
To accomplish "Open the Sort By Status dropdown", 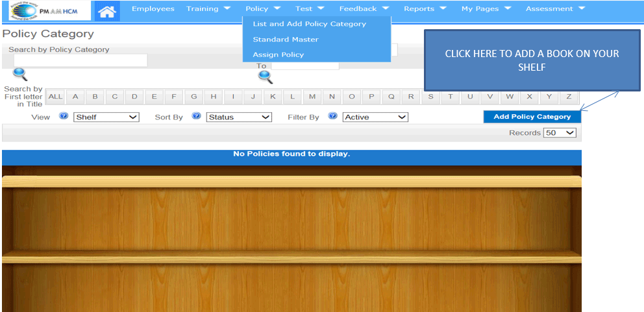I will (x=239, y=117).
